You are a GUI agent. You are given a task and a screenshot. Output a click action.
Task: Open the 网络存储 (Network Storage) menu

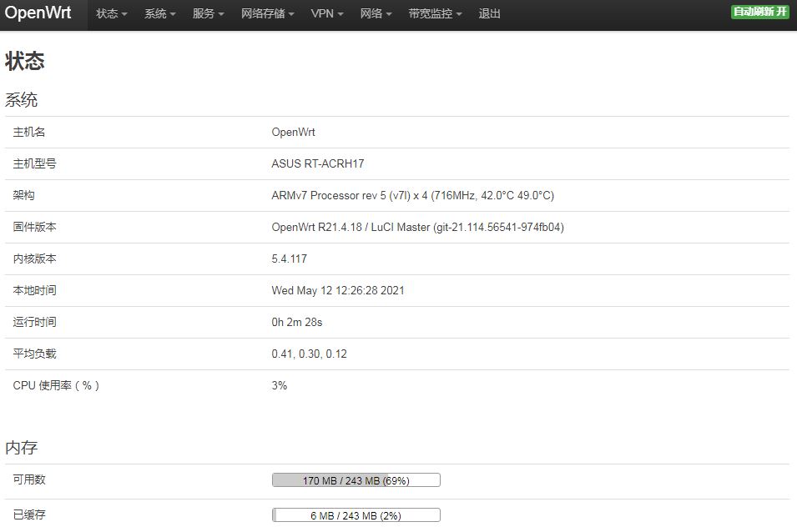click(262, 13)
